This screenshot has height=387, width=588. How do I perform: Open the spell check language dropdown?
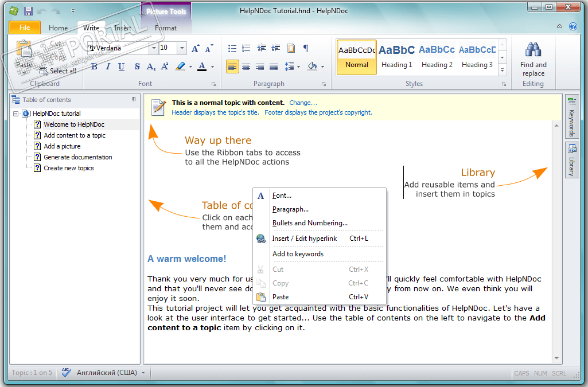click(x=143, y=373)
